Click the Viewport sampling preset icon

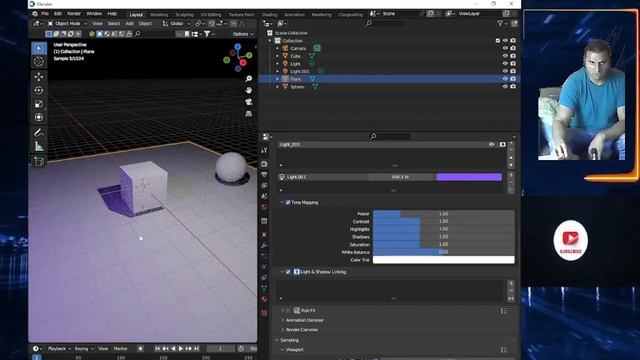click(504, 350)
